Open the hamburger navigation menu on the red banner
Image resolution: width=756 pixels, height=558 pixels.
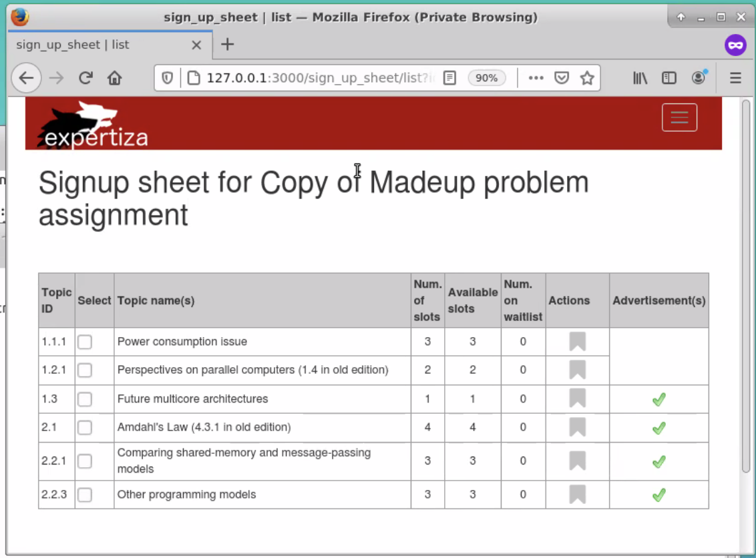pos(679,117)
